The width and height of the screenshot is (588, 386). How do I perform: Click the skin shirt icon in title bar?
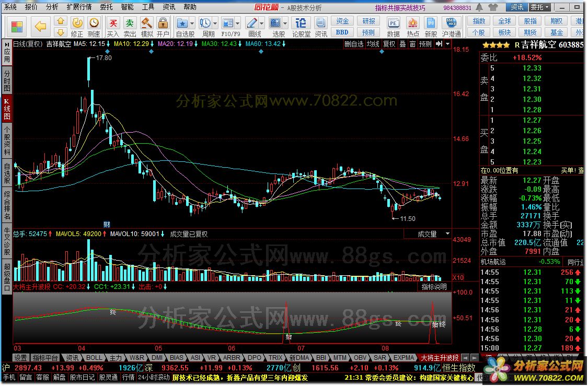[493, 7]
